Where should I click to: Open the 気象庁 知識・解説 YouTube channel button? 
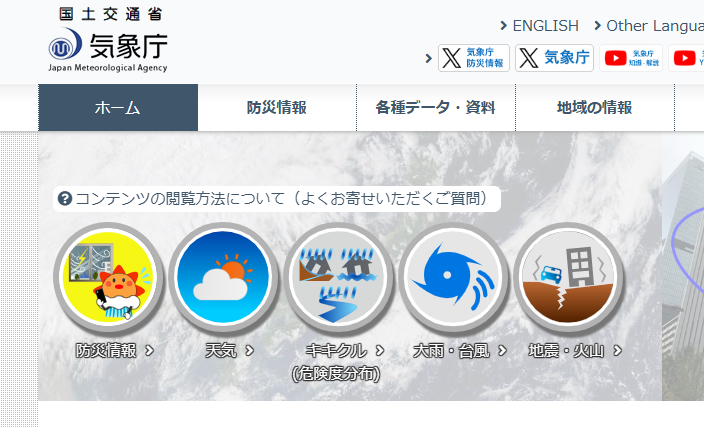tap(631, 58)
